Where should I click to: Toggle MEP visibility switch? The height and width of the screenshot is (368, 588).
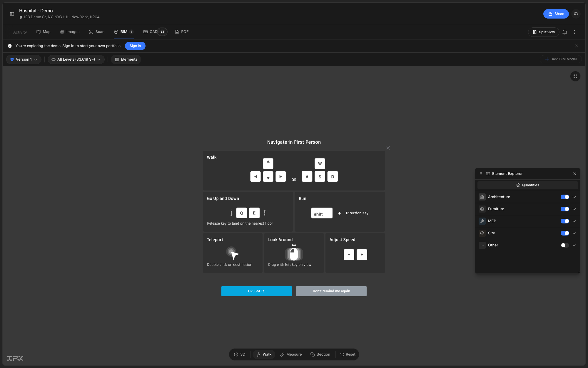(564, 221)
